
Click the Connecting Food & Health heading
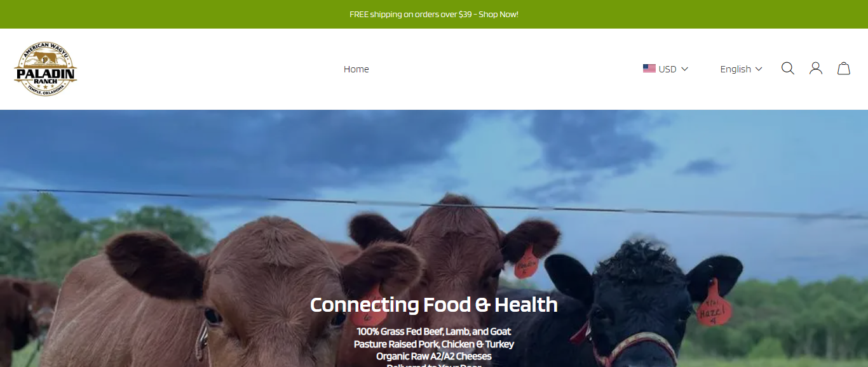[434, 305]
